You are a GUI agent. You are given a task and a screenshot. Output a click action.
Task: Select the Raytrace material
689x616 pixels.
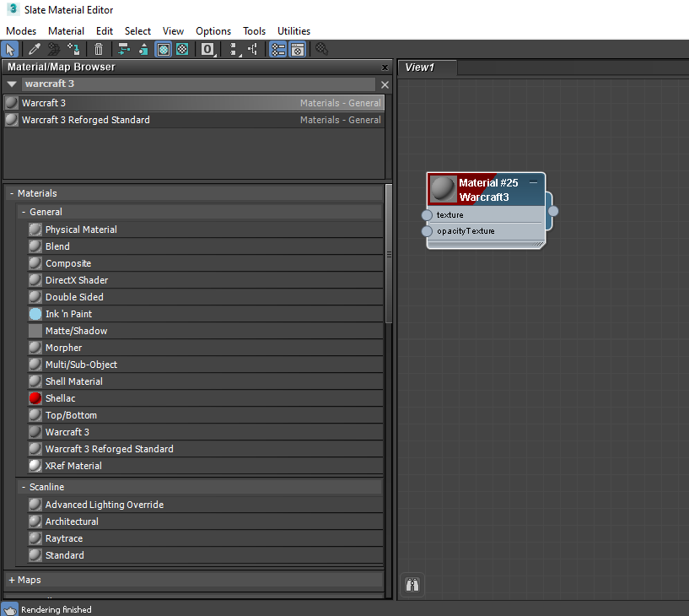pos(205,538)
